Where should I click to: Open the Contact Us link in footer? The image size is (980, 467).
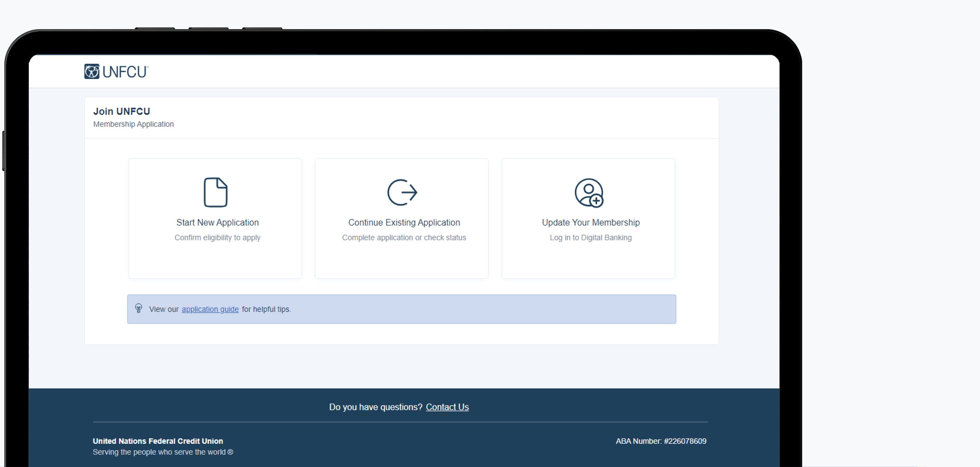pos(447,407)
